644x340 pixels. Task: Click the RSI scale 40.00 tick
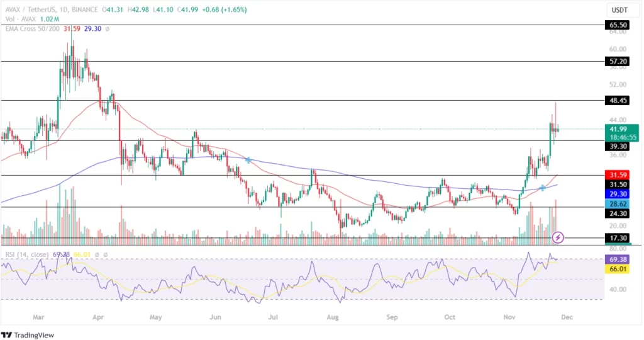pyautogui.click(x=618, y=289)
